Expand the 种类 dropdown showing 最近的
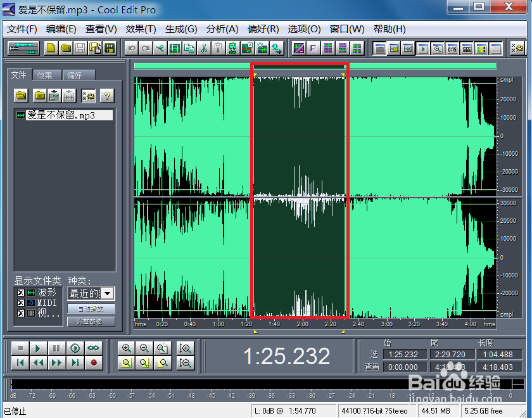532x418 pixels. pos(107,293)
